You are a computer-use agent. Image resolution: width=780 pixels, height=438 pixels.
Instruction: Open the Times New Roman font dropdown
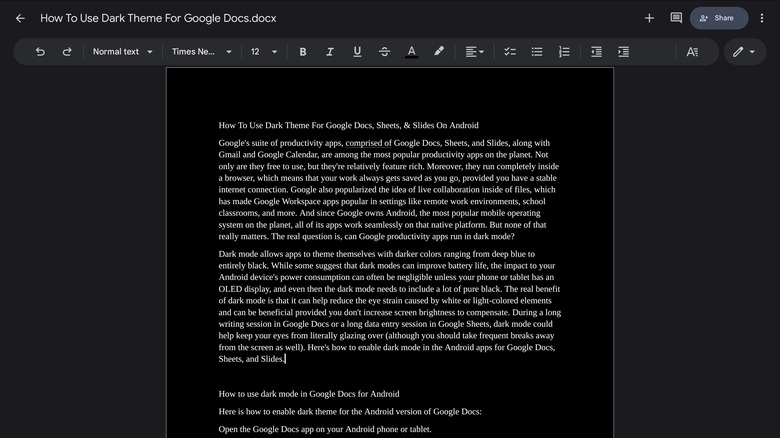(x=201, y=52)
